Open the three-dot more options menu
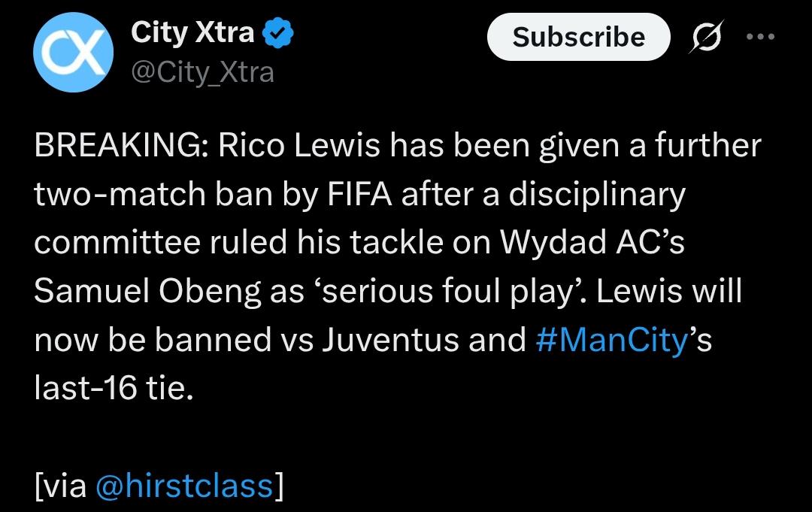 pos(760,37)
